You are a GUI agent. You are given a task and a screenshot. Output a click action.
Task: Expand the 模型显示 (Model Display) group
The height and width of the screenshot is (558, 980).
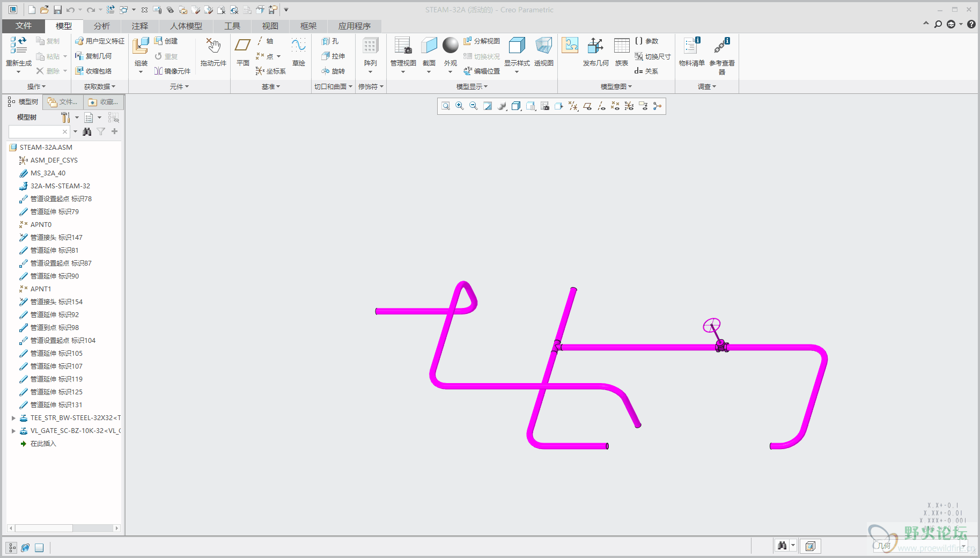[x=472, y=86]
